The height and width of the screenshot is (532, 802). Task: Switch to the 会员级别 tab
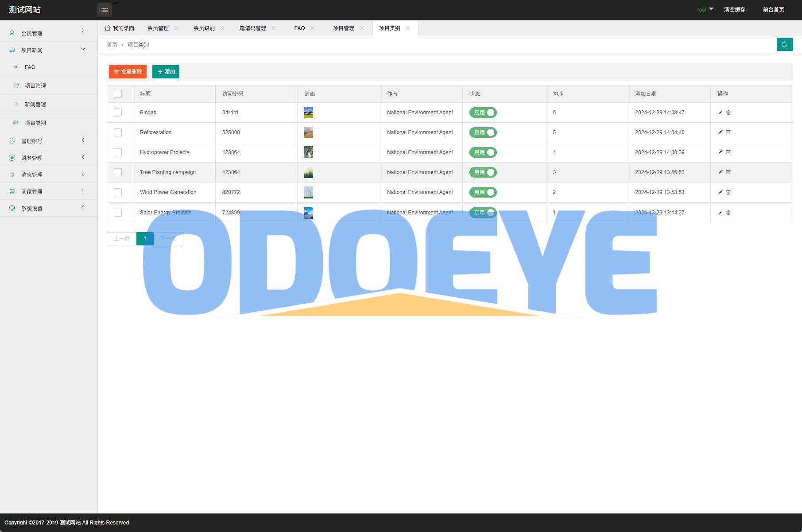tap(204, 28)
